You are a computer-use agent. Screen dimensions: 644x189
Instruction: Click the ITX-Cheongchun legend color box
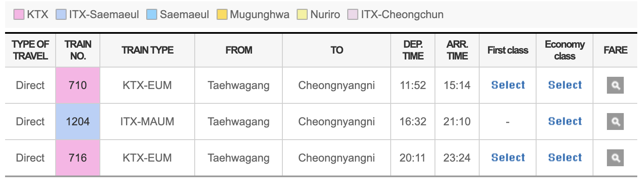click(353, 15)
